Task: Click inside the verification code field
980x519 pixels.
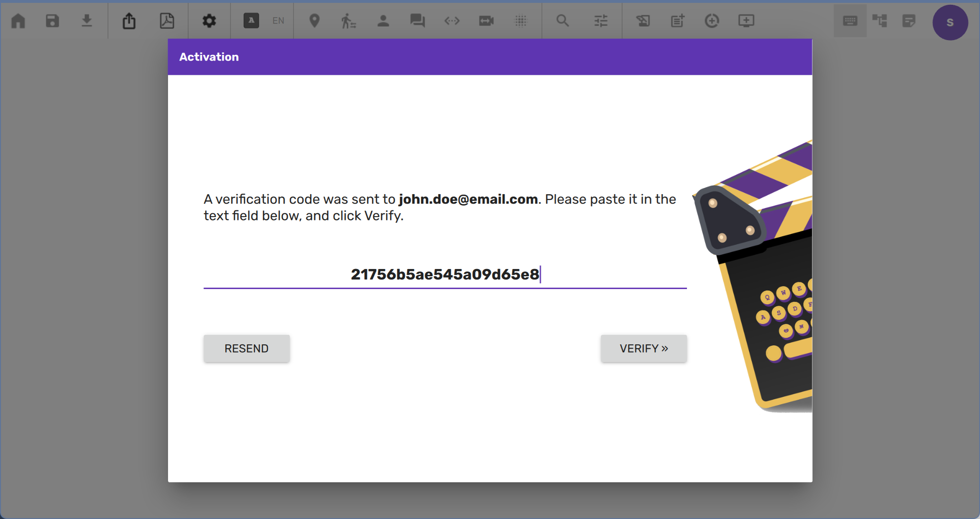Action: point(445,275)
